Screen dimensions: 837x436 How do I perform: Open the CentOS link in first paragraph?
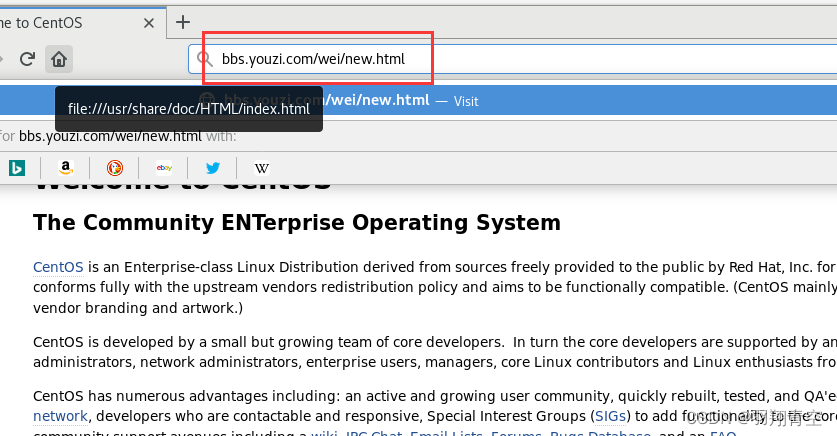58,267
